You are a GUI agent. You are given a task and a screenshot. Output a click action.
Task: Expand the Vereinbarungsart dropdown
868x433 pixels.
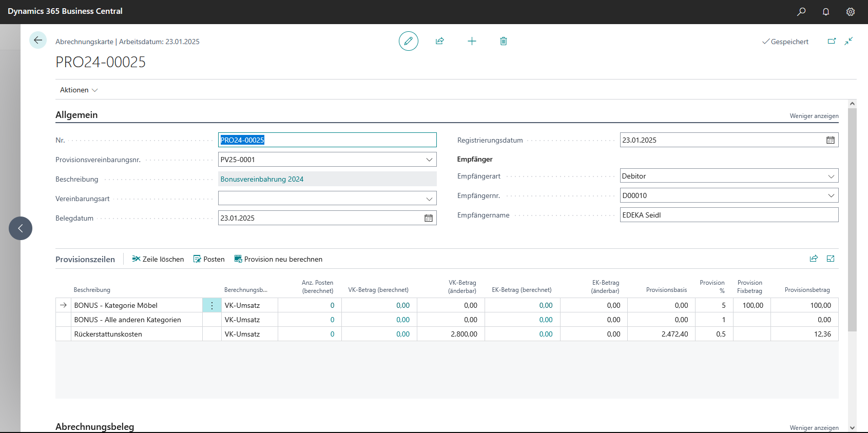pos(429,199)
